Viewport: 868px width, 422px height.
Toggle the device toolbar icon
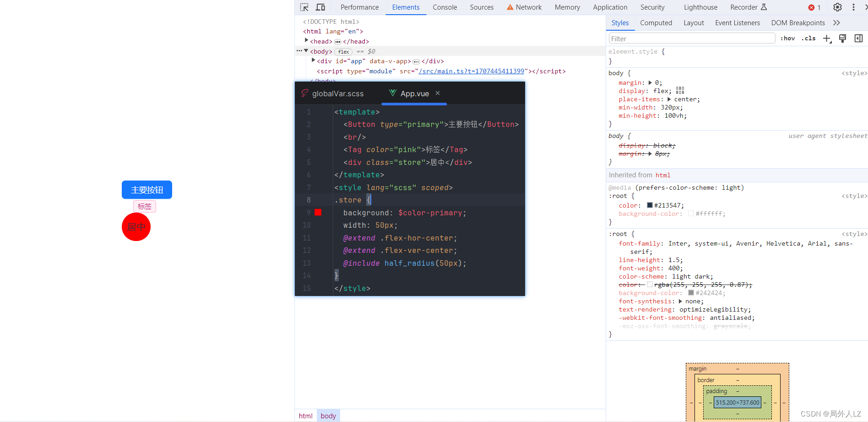click(320, 7)
